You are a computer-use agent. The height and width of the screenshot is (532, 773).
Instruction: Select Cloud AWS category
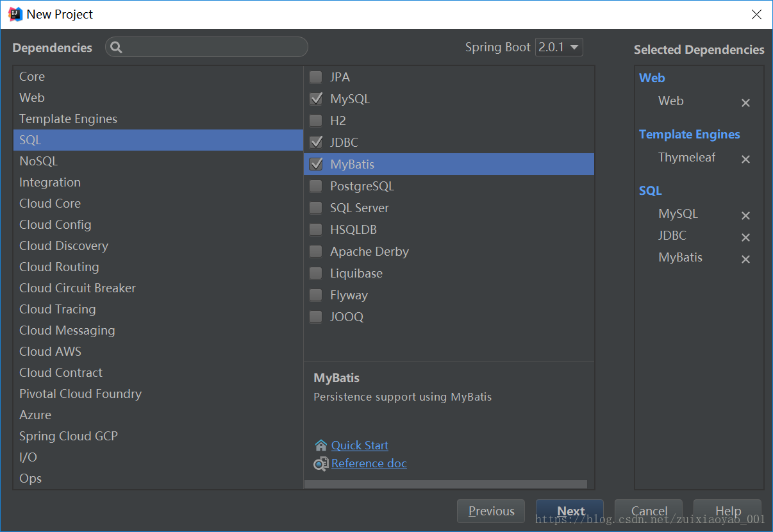(158, 351)
